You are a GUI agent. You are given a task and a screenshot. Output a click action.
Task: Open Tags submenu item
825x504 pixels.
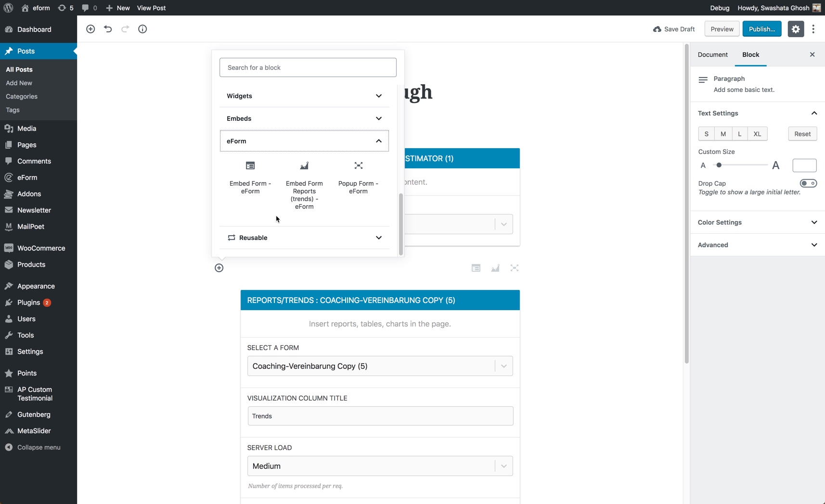pyautogui.click(x=13, y=110)
